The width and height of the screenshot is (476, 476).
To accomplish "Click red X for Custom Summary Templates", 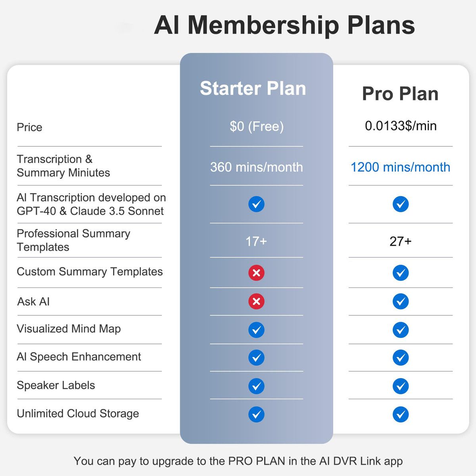I will (256, 273).
